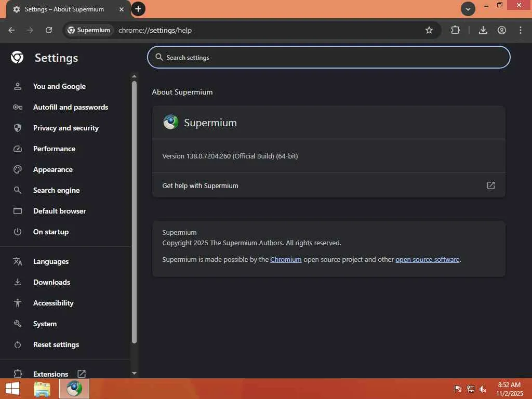Go to Appearance settings
532x399 pixels.
click(x=53, y=169)
